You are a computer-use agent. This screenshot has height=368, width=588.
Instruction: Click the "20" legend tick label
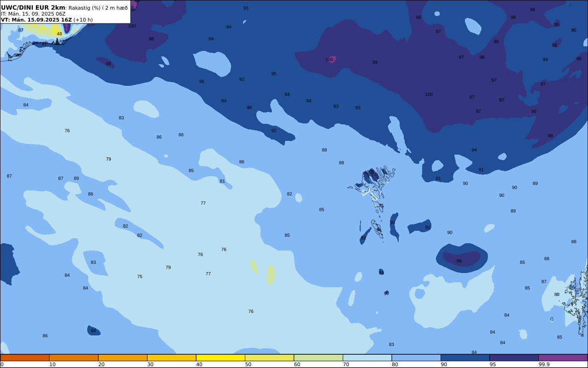click(101, 364)
